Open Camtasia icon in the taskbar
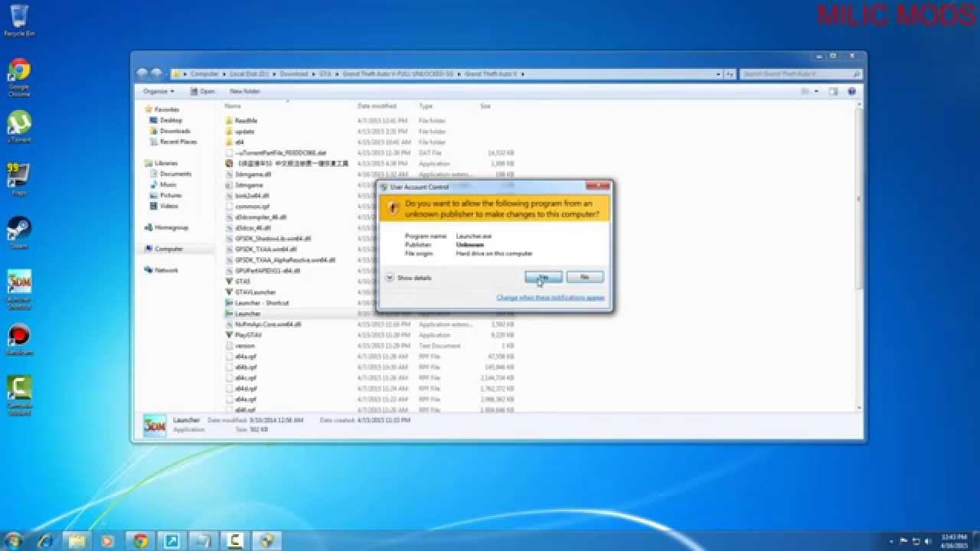980x551 pixels. click(x=236, y=541)
